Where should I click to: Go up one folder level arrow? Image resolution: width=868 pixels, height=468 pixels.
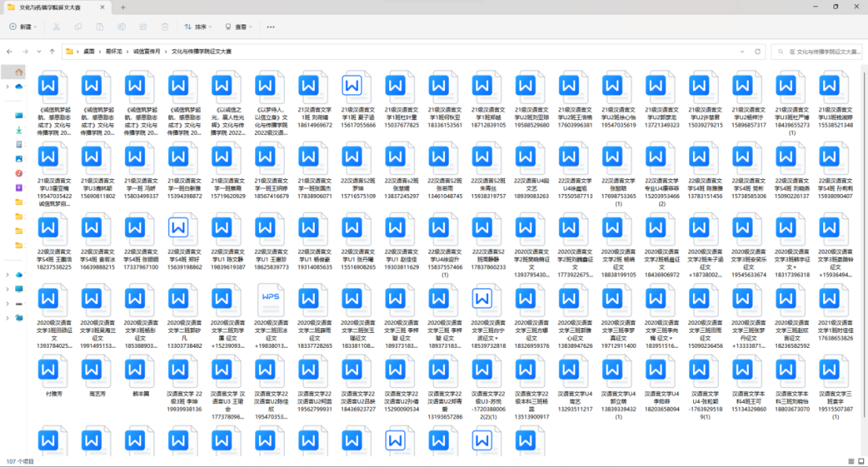coord(52,52)
